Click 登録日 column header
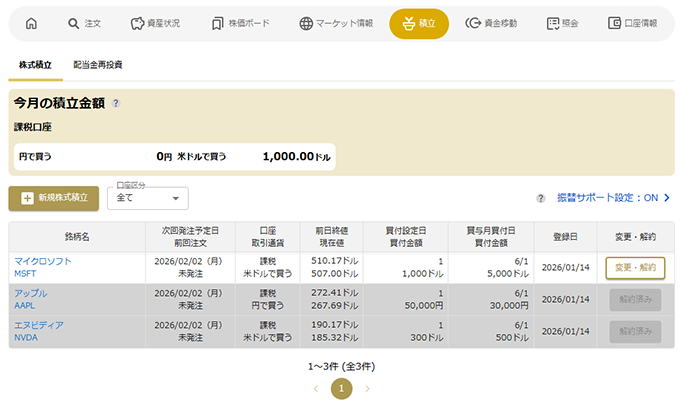 (565, 237)
